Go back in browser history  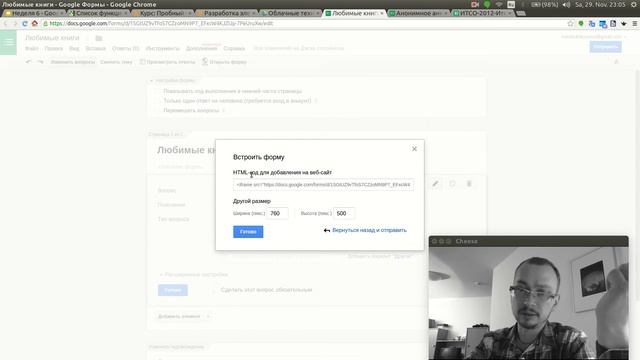[x=6, y=24]
